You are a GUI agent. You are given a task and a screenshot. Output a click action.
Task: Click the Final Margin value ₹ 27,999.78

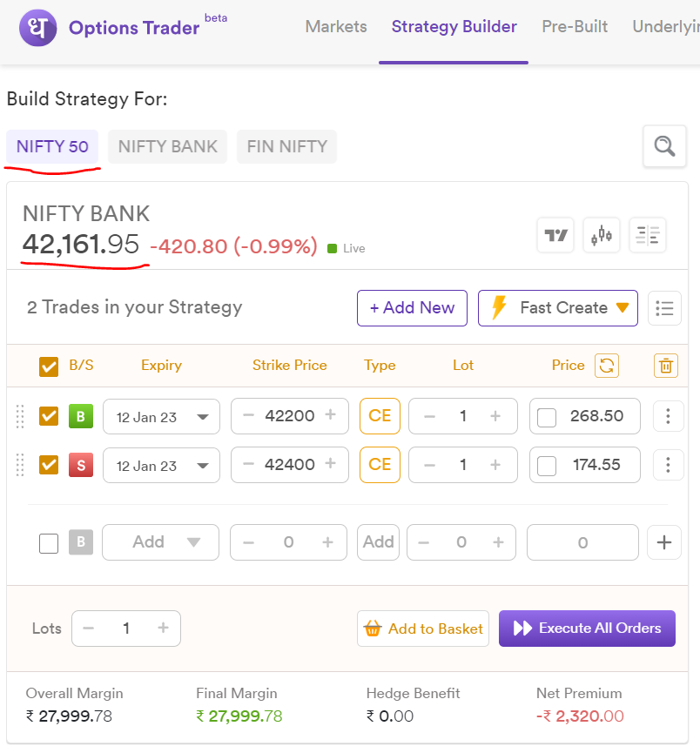239,716
